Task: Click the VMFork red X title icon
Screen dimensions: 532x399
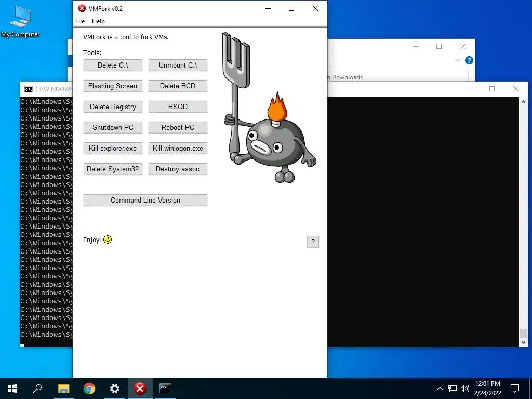Action: tap(82, 8)
